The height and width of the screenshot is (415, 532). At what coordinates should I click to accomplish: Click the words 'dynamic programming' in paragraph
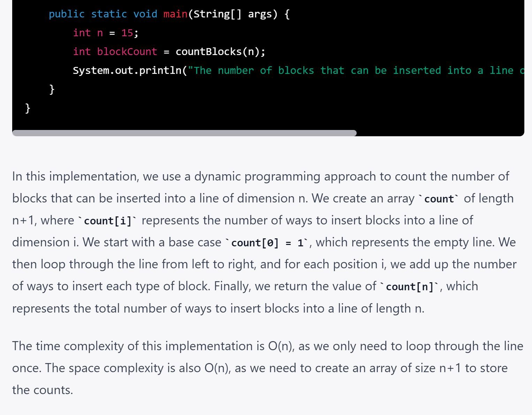click(x=257, y=177)
